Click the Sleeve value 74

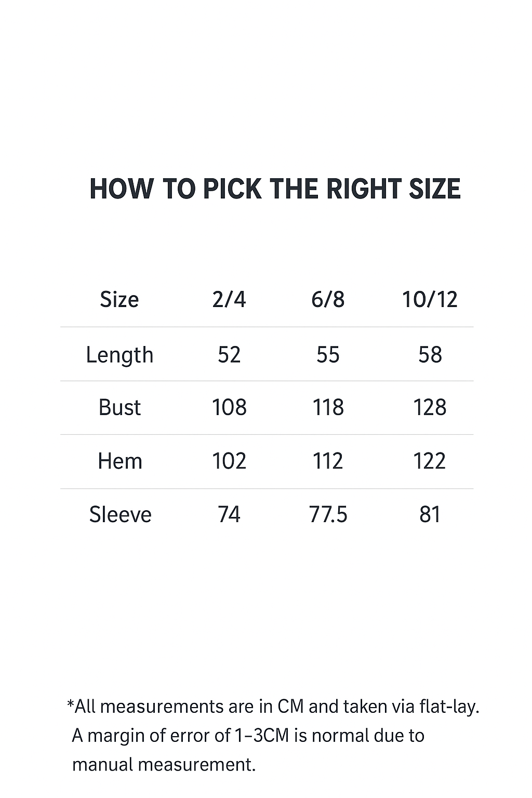[229, 515]
